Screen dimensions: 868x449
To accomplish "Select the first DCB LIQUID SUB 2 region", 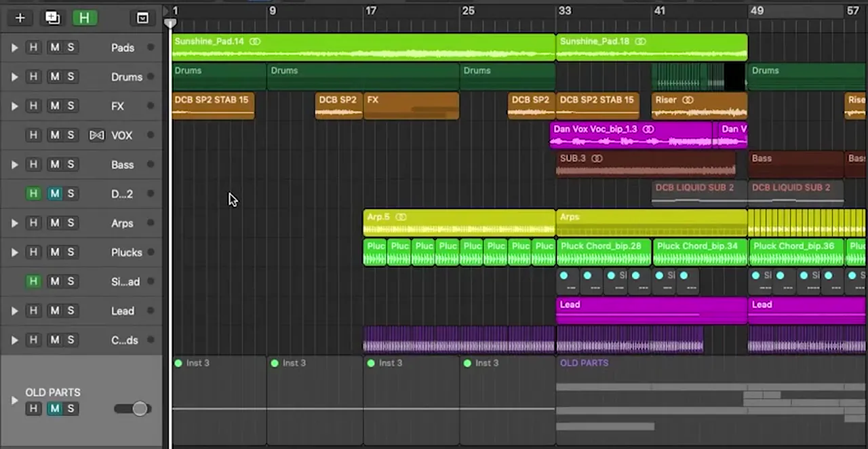I will pyautogui.click(x=699, y=193).
